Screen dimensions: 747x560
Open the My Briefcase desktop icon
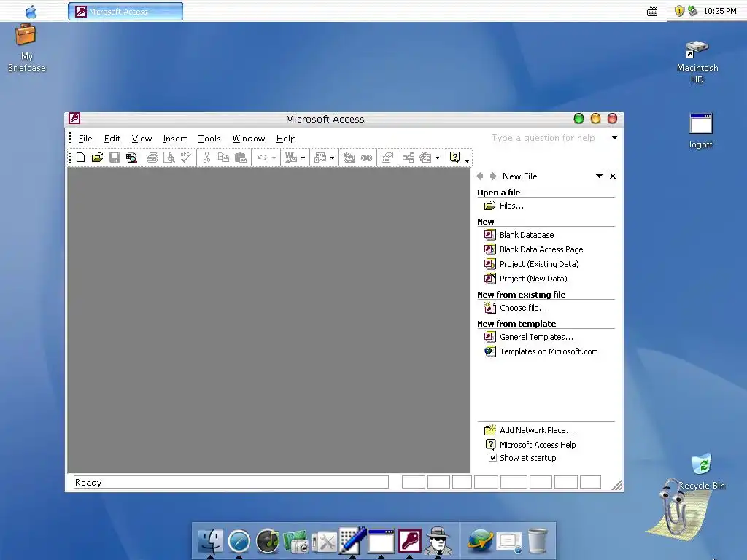point(27,48)
